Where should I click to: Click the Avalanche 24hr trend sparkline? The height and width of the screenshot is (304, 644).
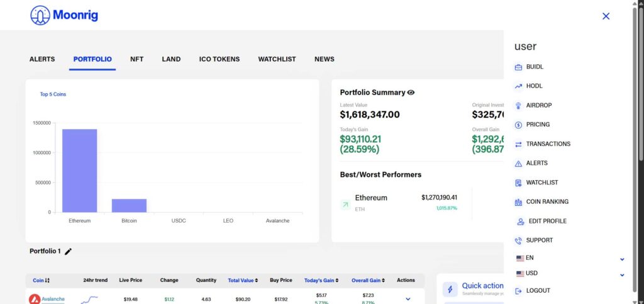pyautogui.click(x=89, y=300)
